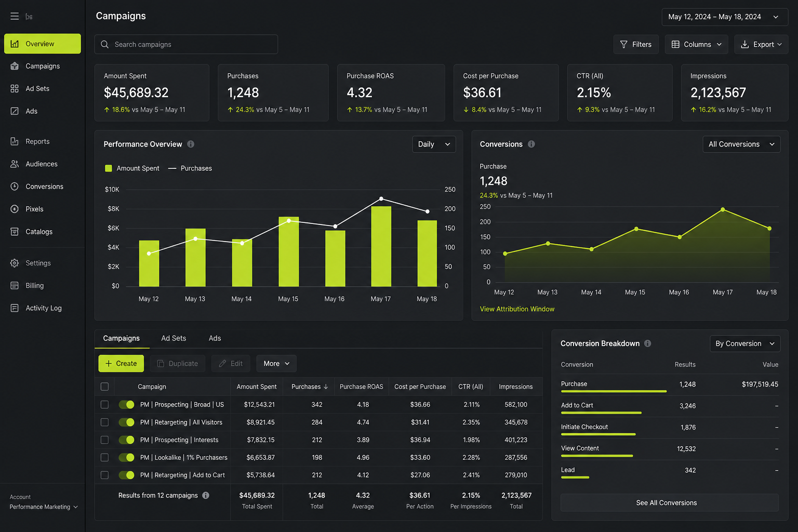
Task: Click the Ads sidebar icon
Action: [15, 111]
